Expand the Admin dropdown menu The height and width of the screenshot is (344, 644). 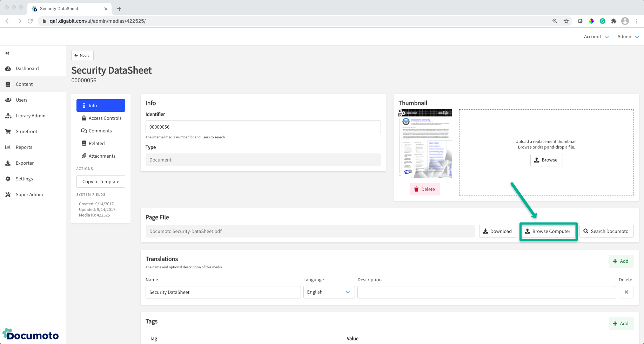[628, 37]
